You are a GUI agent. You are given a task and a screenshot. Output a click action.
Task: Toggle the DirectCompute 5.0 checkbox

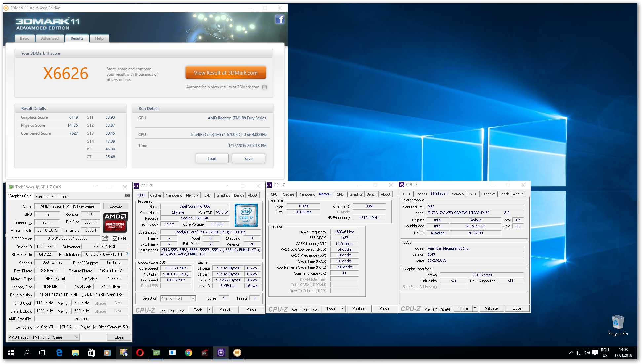point(95,327)
